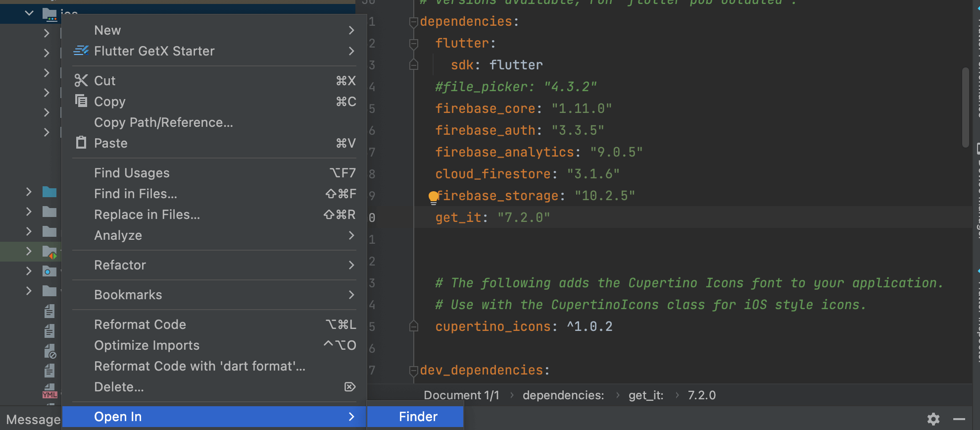
Task: Click the Copy icon in context menu
Action: [81, 102]
